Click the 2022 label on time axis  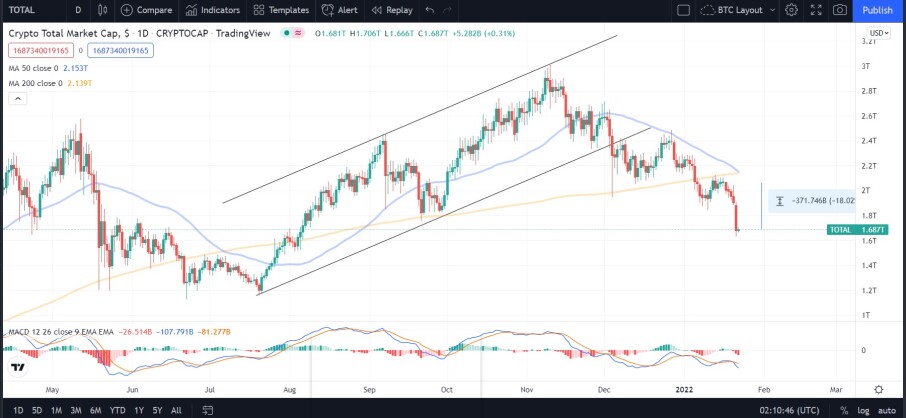pyautogui.click(x=685, y=390)
